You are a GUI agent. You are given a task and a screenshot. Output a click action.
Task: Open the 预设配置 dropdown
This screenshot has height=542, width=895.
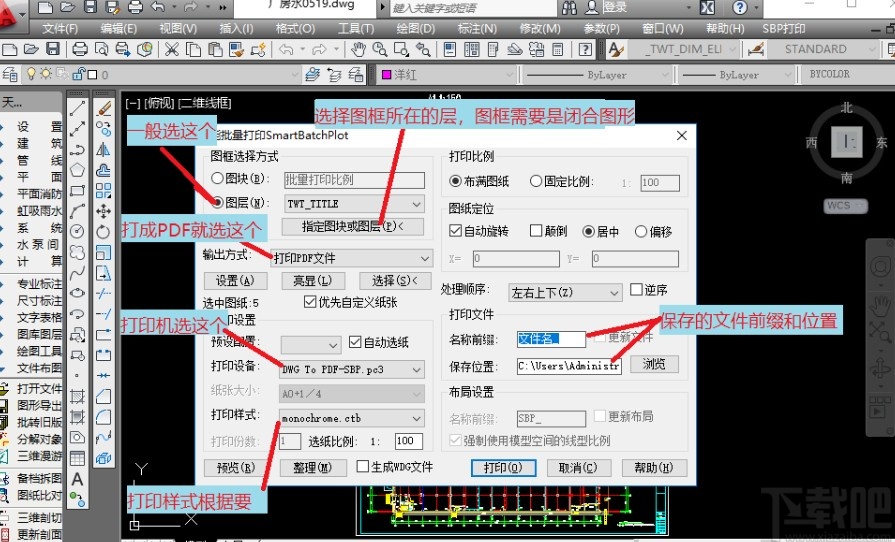311,345
